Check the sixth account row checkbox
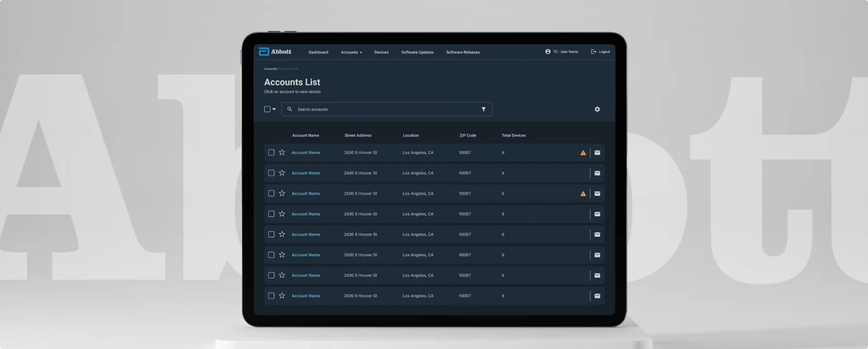This screenshot has width=868, height=349. [x=271, y=255]
